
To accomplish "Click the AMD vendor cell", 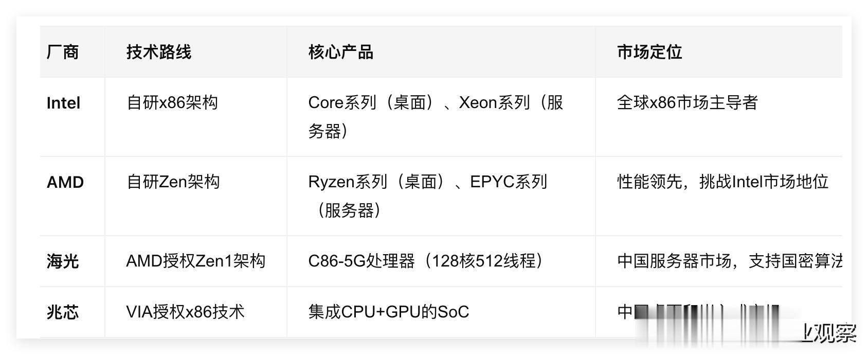I will click(65, 182).
